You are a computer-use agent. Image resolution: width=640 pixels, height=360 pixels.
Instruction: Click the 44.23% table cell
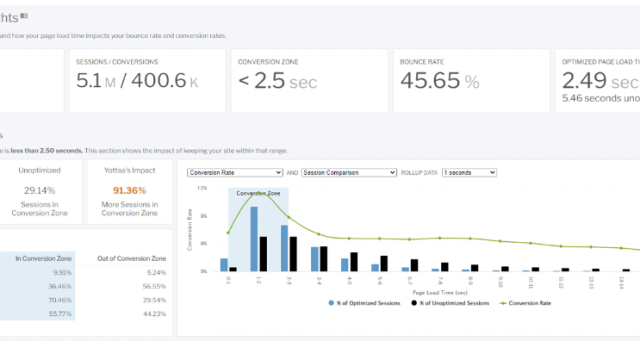(154, 314)
